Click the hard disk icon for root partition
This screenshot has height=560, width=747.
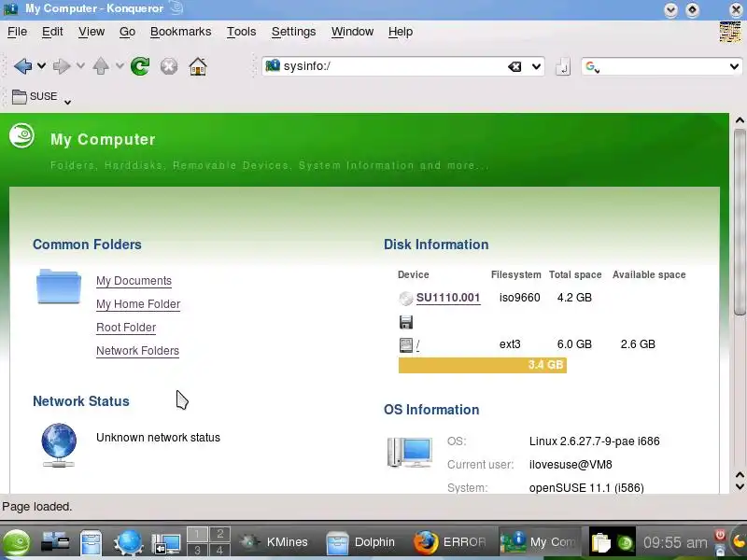click(x=406, y=345)
